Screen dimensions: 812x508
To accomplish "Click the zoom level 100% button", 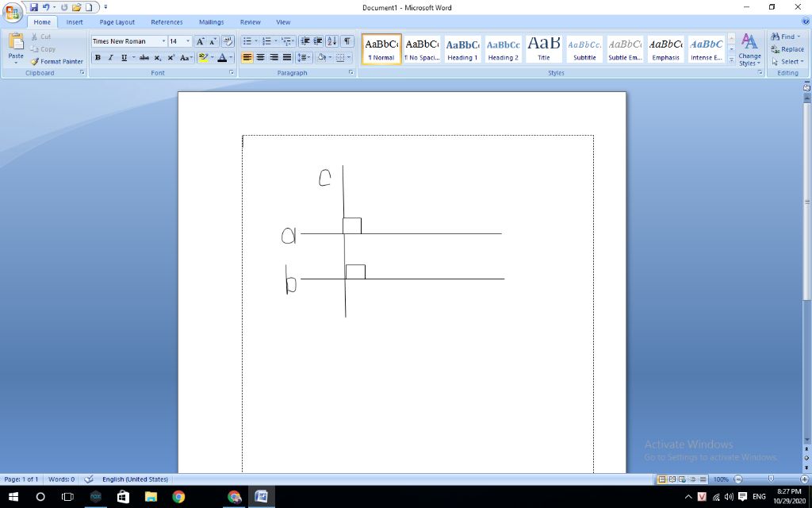I will coord(720,479).
